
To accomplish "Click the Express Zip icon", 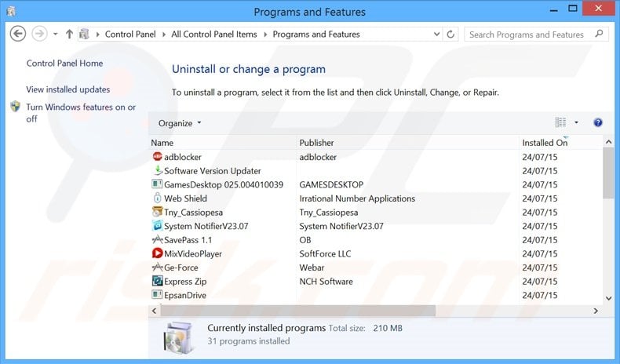I will pos(158,281).
